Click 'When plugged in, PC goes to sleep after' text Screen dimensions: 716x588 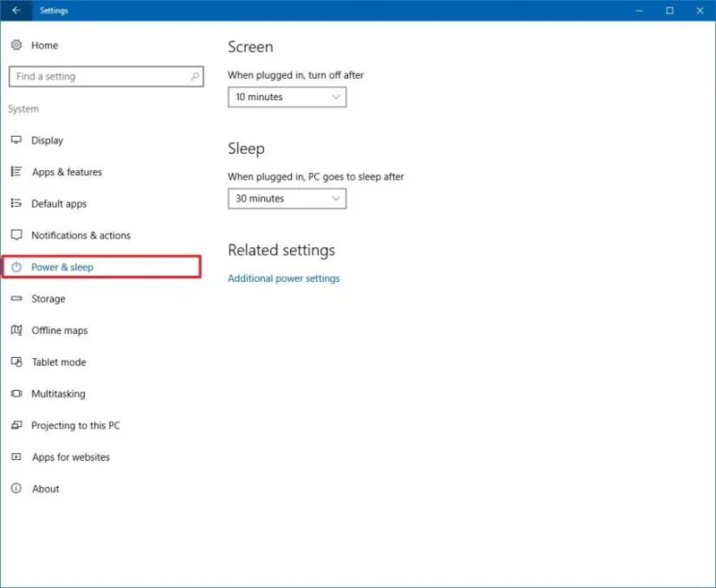pos(316,176)
